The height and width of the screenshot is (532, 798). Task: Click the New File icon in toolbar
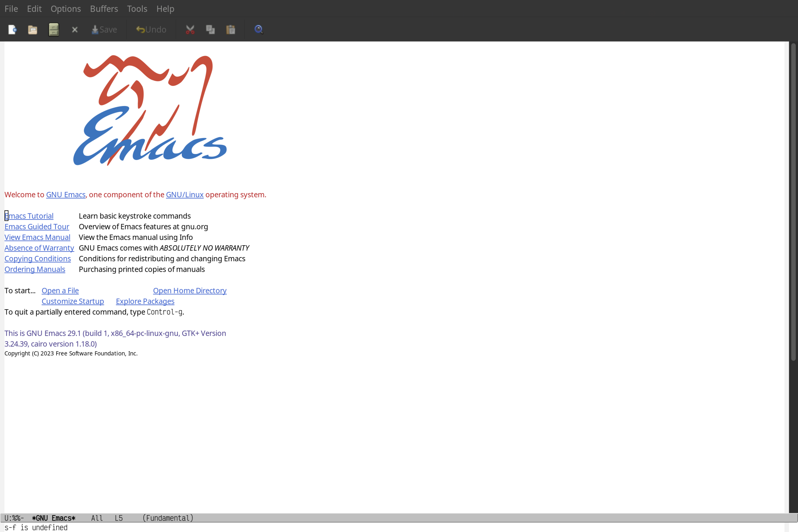coord(12,29)
